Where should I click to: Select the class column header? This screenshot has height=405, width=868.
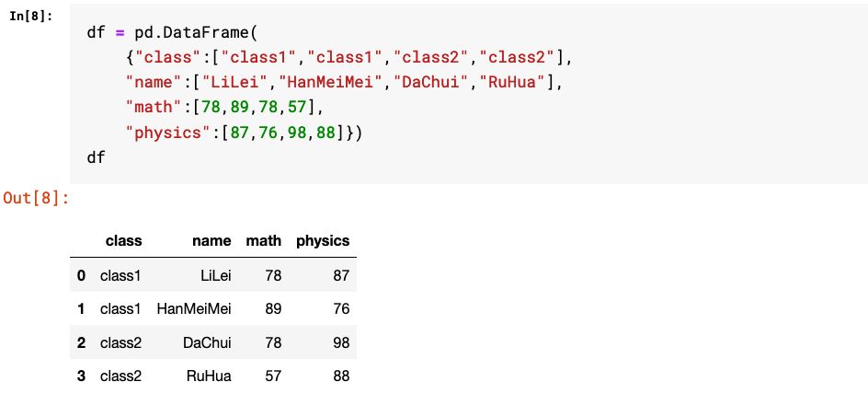(x=123, y=240)
